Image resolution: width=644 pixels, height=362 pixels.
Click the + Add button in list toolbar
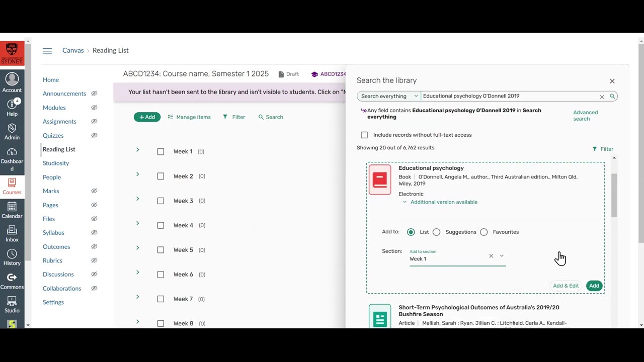[x=147, y=117]
